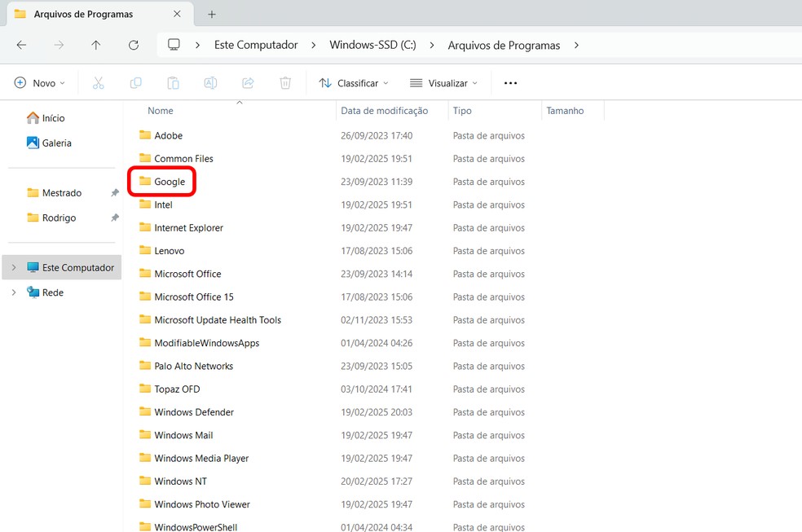Open pinned Mestrado folder in sidebar

tap(55, 192)
